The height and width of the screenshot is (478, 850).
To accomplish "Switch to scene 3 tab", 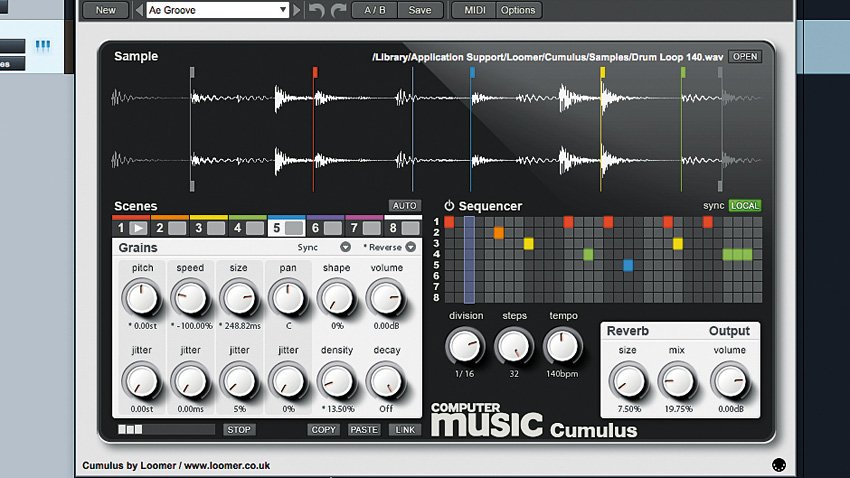I will pyautogui.click(x=208, y=228).
